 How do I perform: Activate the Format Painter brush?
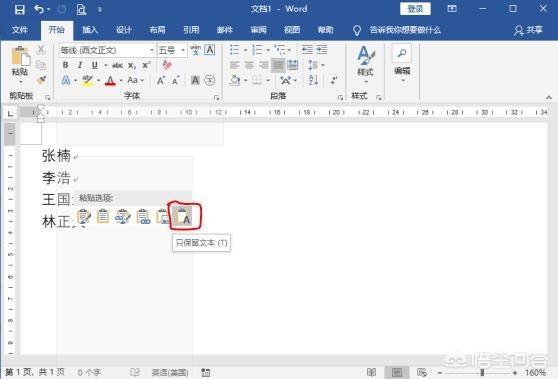41,80
